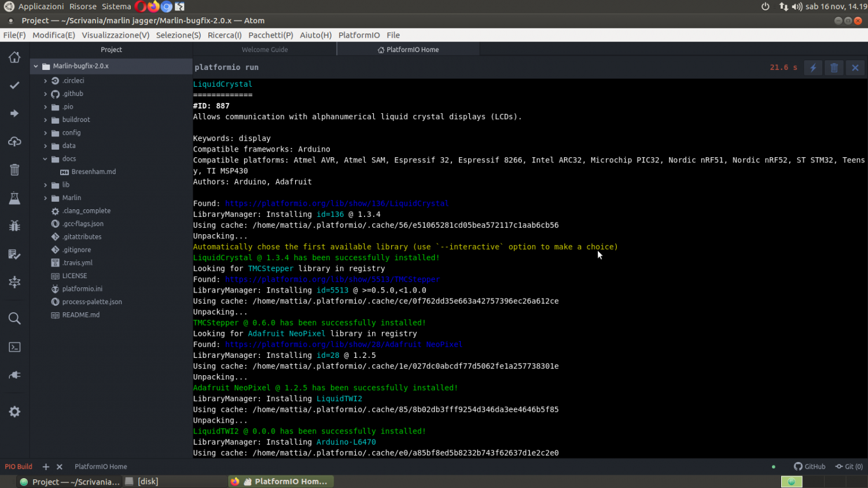Image resolution: width=868 pixels, height=488 pixels.
Task: Click the plus icon next to PIO Build
Action: point(46,467)
